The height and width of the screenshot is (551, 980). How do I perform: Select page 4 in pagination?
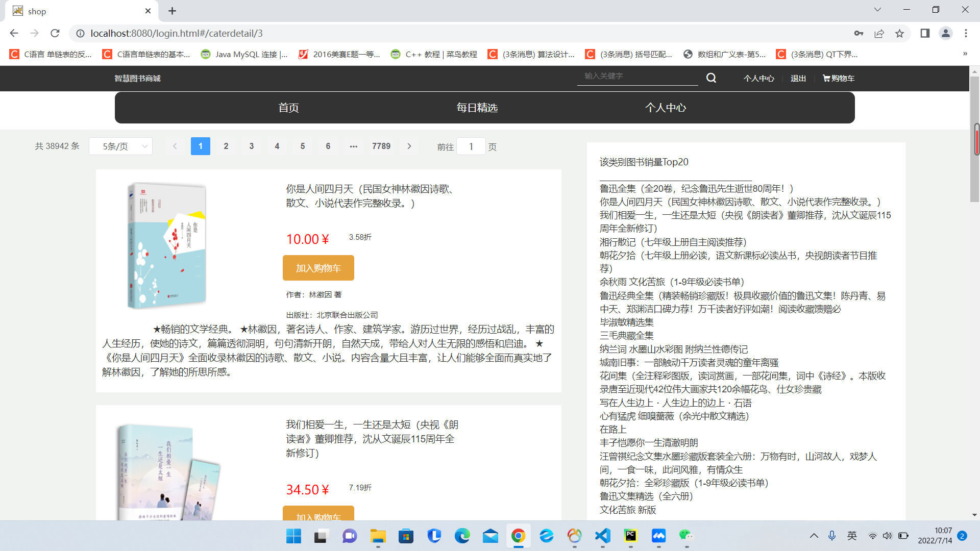pos(277,146)
